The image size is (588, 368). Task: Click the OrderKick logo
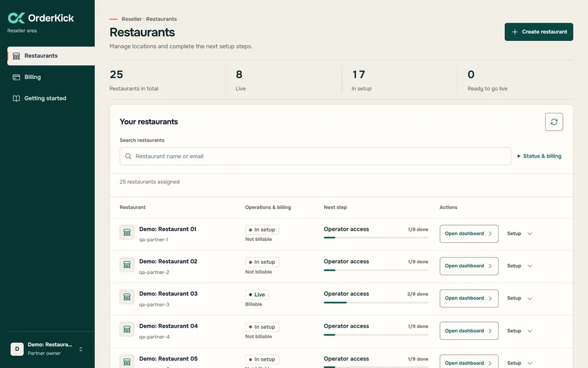[40, 18]
